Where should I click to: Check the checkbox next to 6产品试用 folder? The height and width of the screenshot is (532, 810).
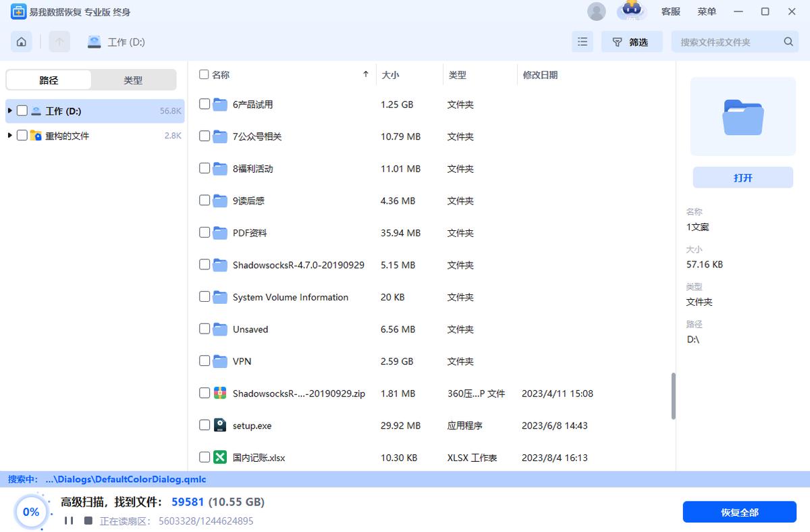pyautogui.click(x=204, y=104)
